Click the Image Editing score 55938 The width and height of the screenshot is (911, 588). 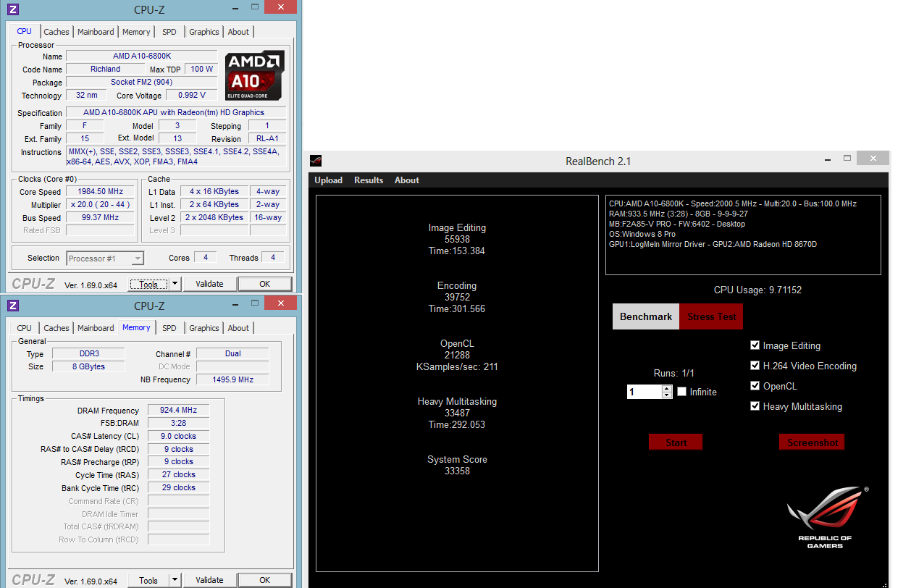pos(457,239)
